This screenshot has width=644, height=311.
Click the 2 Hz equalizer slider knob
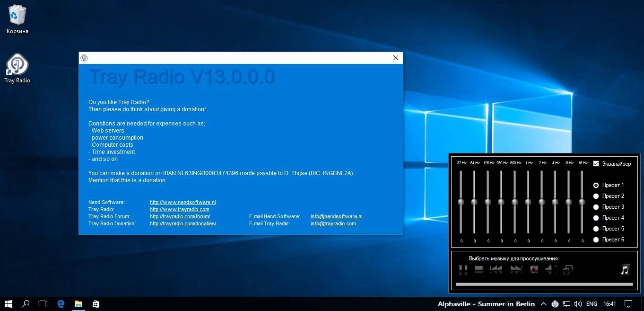(542, 202)
